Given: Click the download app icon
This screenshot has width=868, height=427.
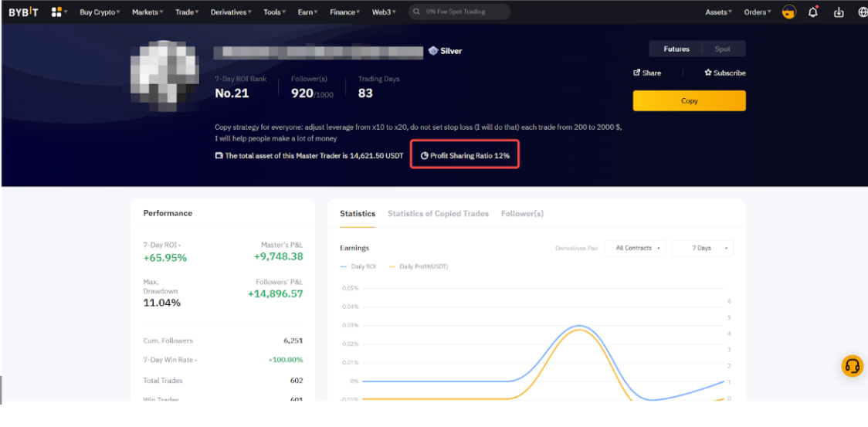Looking at the screenshot, I should 839,12.
